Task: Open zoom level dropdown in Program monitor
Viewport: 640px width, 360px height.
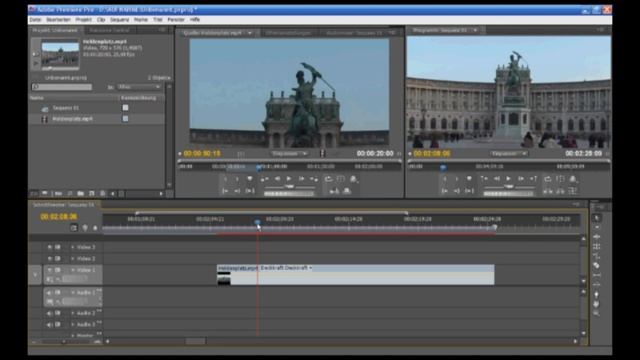Action: tap(509, 153)
